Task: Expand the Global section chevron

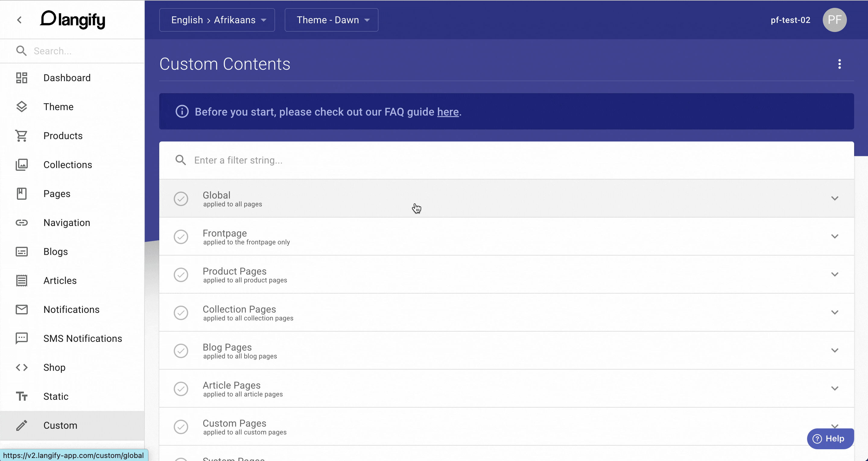Action: (835, 198)
